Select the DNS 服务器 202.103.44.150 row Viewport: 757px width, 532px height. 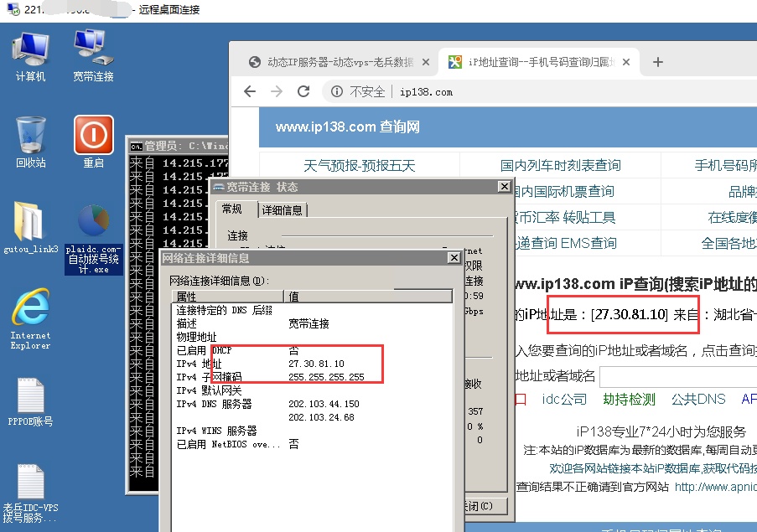pos(312,404)
